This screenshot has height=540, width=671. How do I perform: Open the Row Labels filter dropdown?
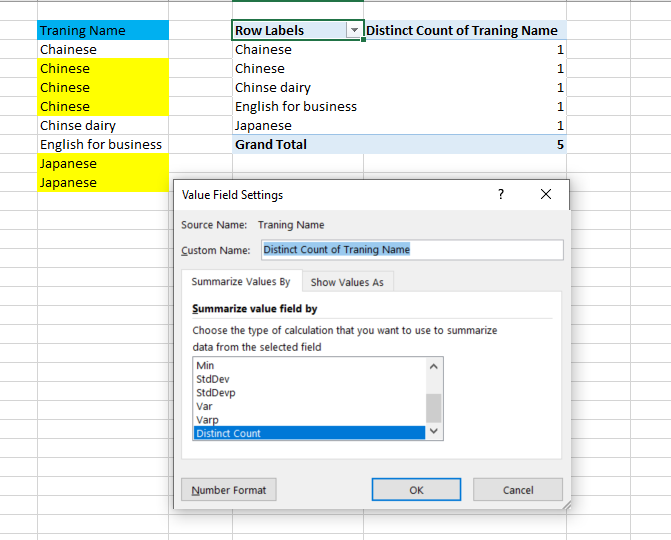353,31
